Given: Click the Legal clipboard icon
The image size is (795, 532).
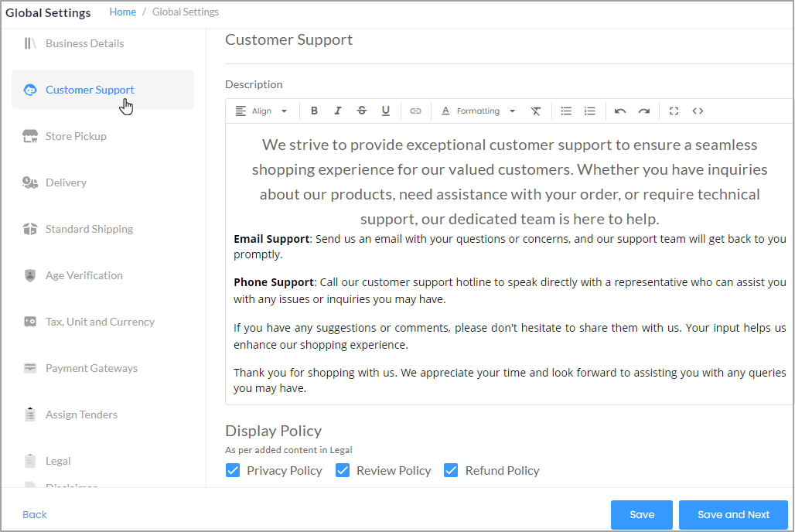Looking at the screenshot, I should coord(30,461).
